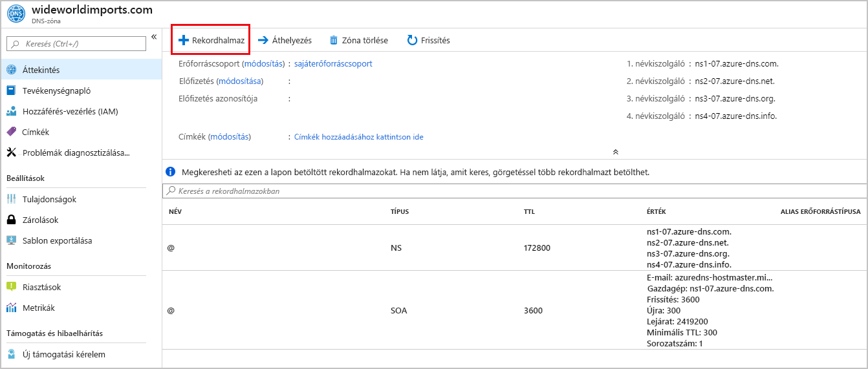Click the Címkék tag icon
Image resolution: width=868 pixels, height=369 pixels.
click(x=11, y=132)
